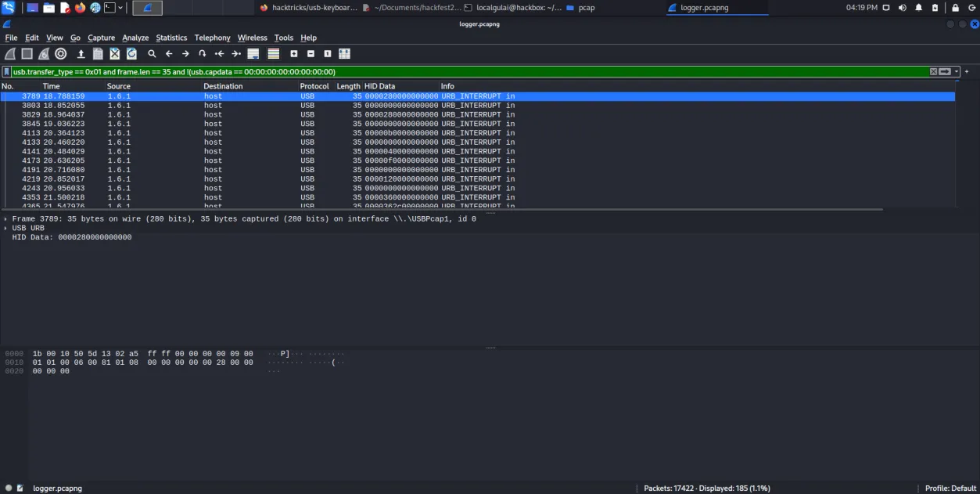This screenshot has width=980, height=494.
Task: Click the zoom in plus icon
Action: 294,54
